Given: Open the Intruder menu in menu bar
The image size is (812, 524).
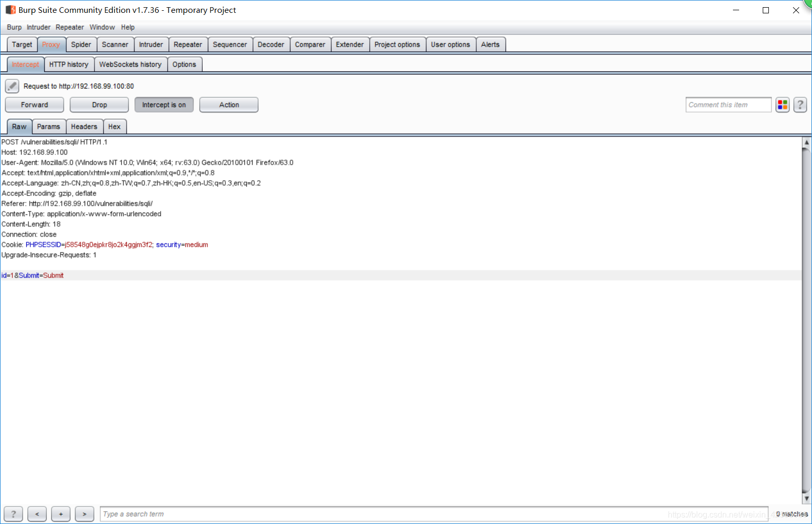Looking at the screenshot, I should (38, 27).
